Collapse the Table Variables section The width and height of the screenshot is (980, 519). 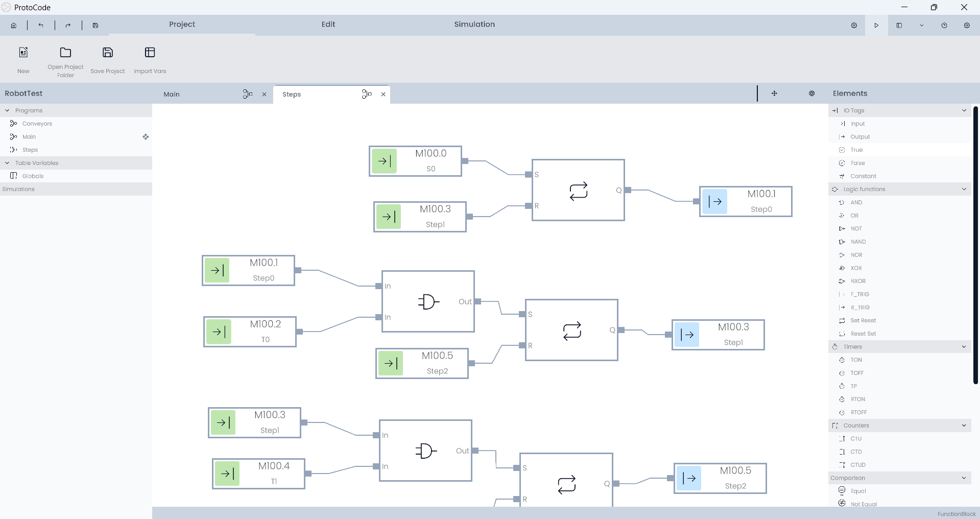tap(7, 163)
